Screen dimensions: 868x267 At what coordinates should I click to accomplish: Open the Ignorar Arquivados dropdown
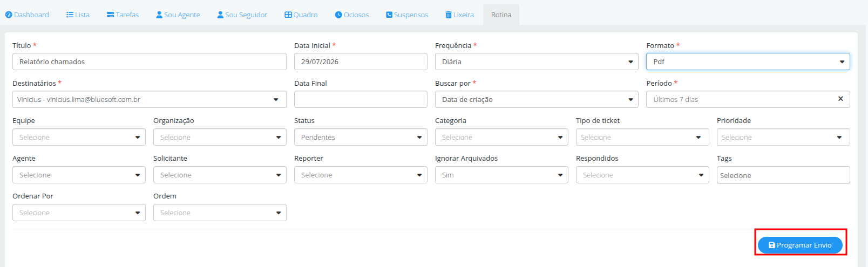[501, 175]
